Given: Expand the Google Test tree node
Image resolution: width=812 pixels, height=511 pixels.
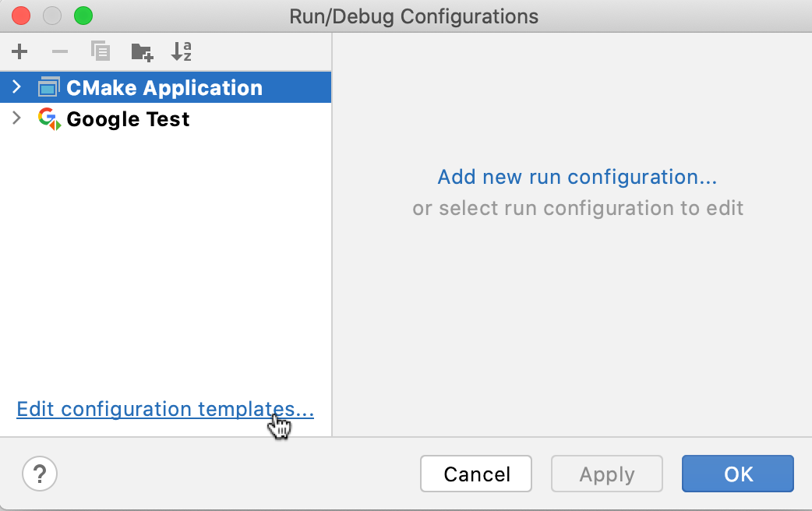Looking at the screenshot, I should [16, 118].
